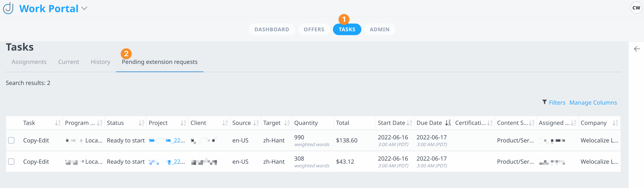This screenshot has width=644, height=188.
Task: Sort by the Task column sort icon
Action: 58,123
